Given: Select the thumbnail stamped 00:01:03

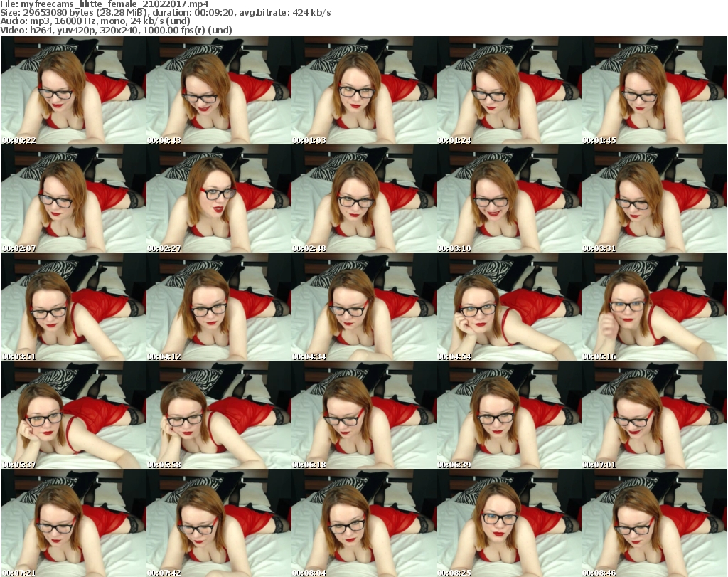Looking at the screenshot, I should point(363,90).
